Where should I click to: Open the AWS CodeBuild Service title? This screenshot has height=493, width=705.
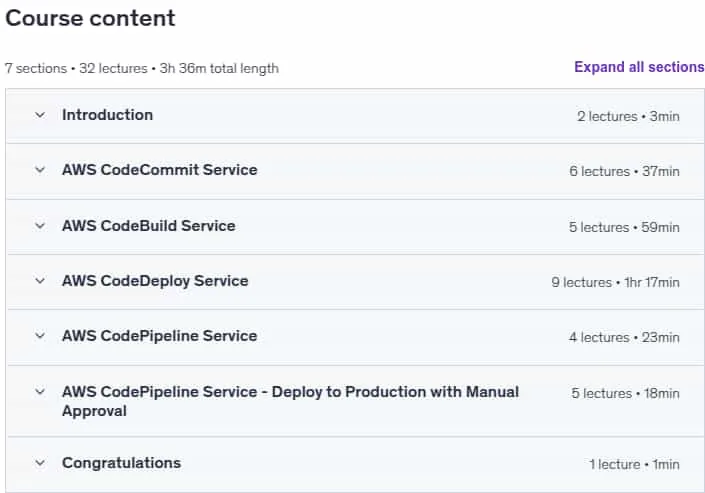point(149,226)
